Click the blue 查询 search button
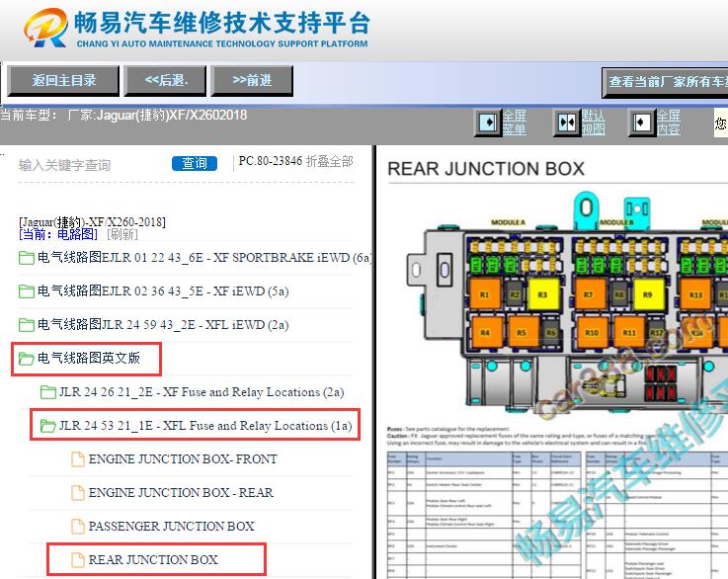This screenshot has height=579, width=728. 195,163
